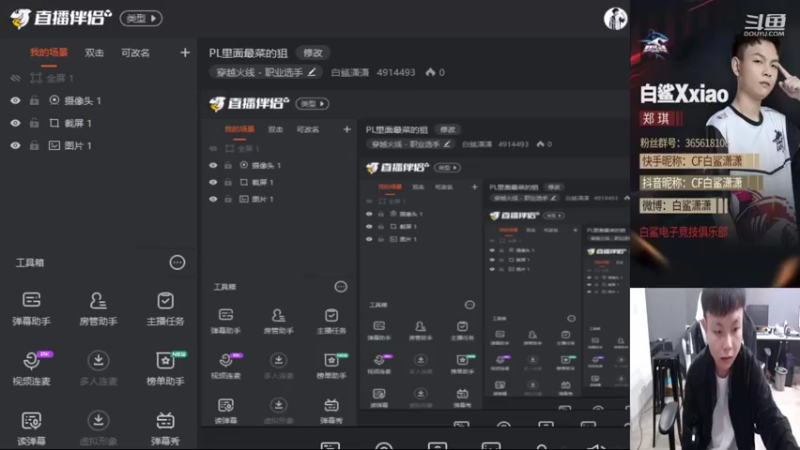Toggle the 摄像头 1 eye in the largest nested preview
Screen dimensions: 800x450
click(213, 165)
